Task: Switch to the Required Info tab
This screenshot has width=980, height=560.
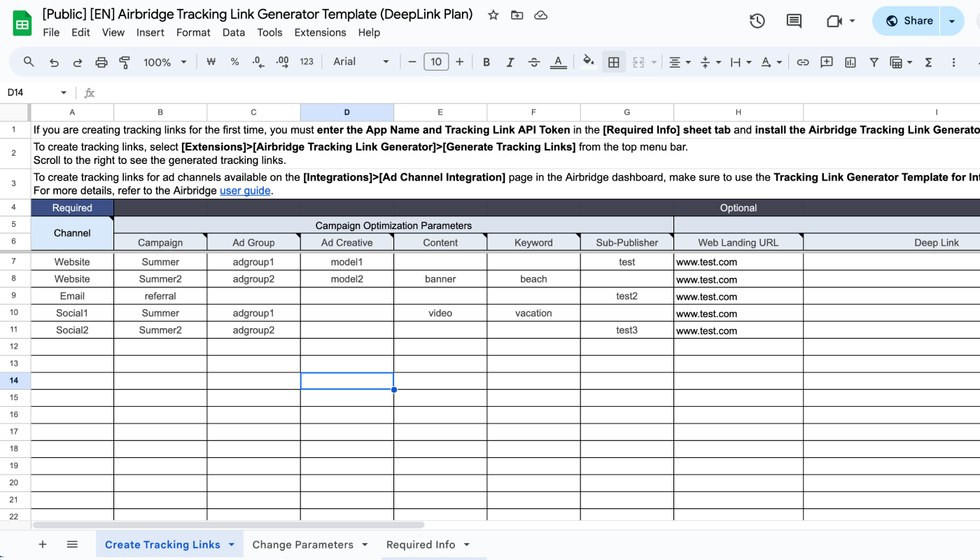Action: tap(421, 545)
